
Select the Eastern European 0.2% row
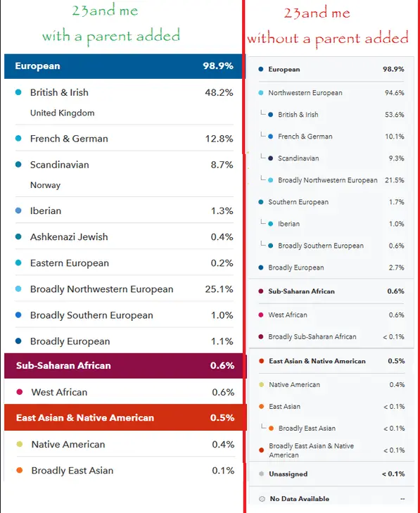(125, 263)
